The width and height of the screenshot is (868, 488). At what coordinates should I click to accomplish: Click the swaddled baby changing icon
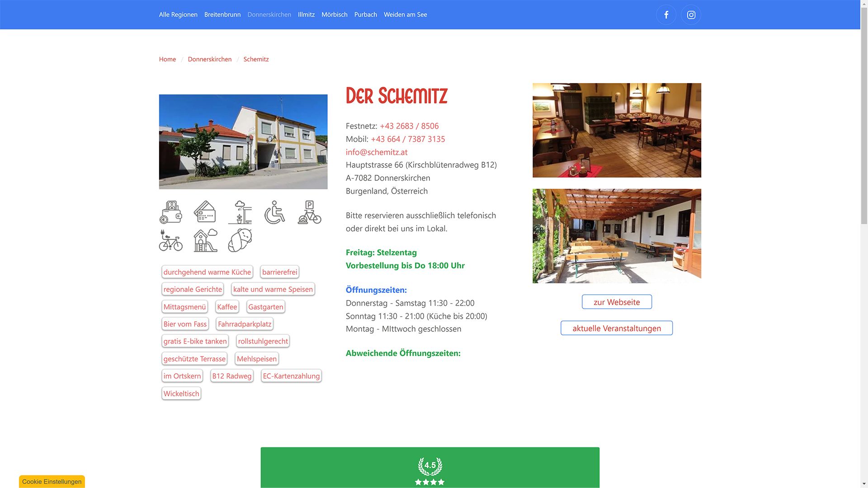(x=240, y=240)
